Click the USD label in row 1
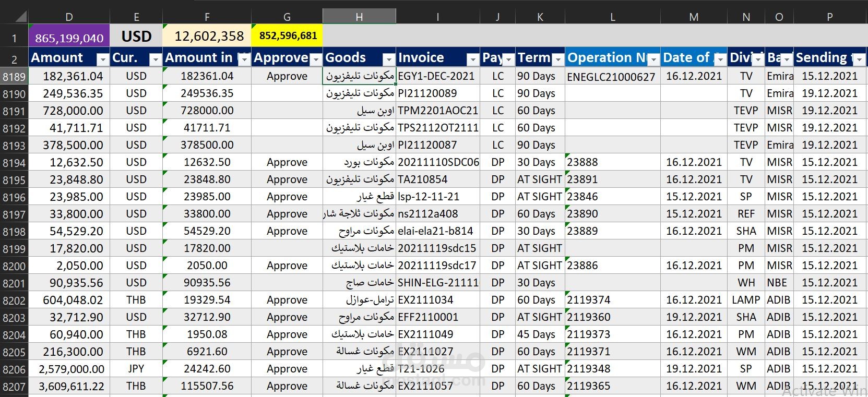The width and height of the screenshot is (868, 397). pos(136,37)
